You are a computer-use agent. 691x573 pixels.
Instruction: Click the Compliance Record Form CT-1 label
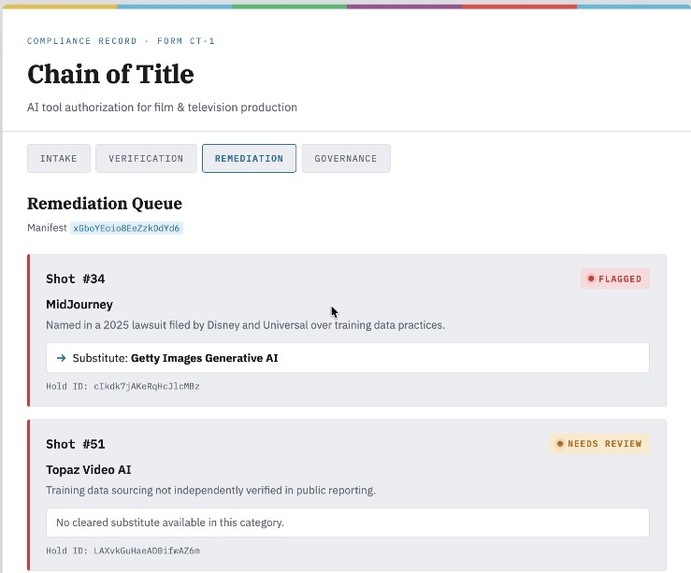click(x=121, y=41)
